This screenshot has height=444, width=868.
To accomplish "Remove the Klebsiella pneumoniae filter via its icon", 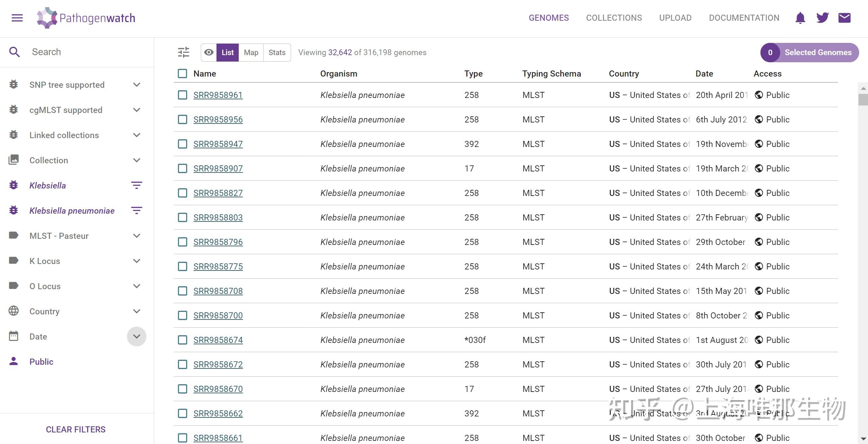I will [136, 211].
